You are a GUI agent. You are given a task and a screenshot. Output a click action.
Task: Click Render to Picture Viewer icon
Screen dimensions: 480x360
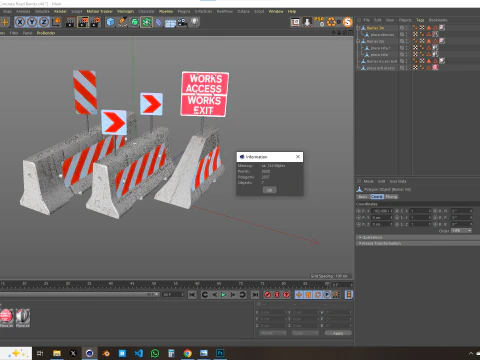point(83,22)
